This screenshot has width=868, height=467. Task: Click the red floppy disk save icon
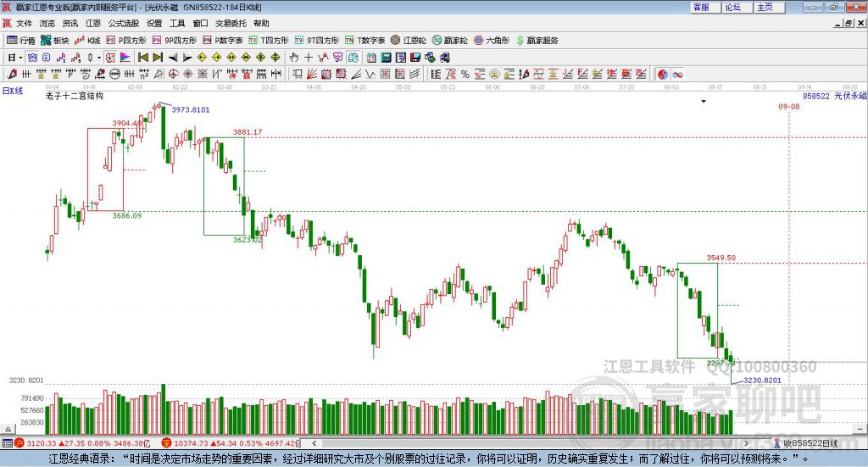pos(415,58)
